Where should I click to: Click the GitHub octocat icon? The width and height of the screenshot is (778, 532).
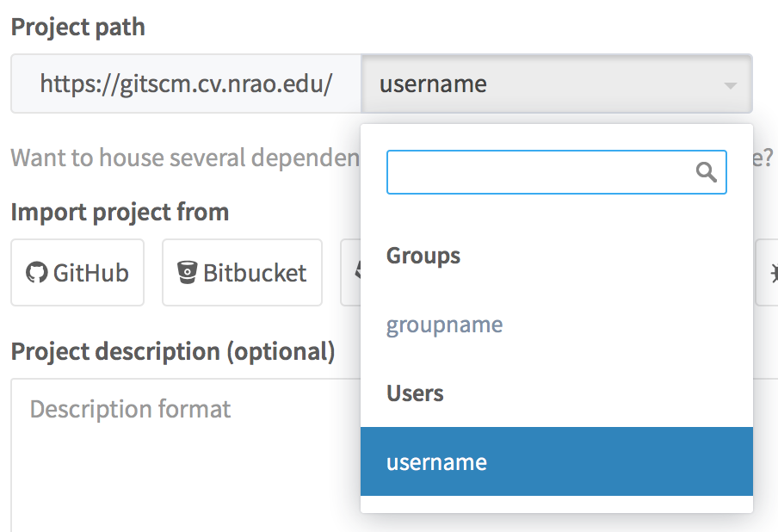pos(37,273)
